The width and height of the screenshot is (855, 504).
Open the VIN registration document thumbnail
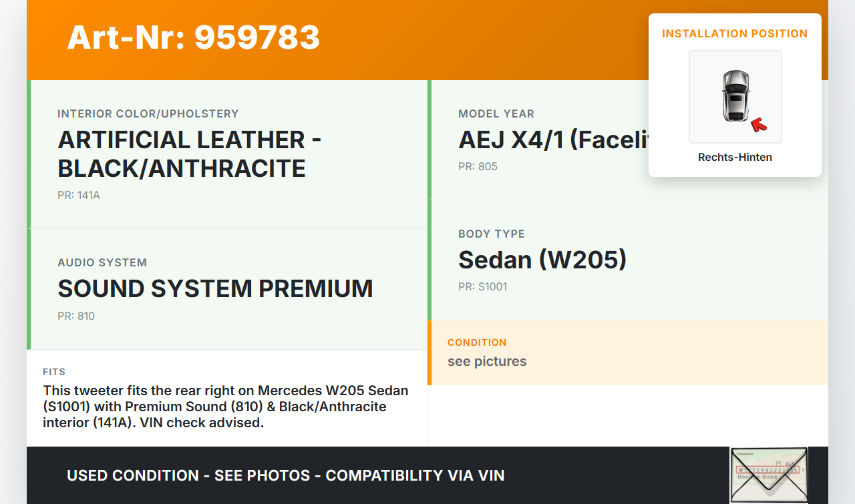(768, 475)
